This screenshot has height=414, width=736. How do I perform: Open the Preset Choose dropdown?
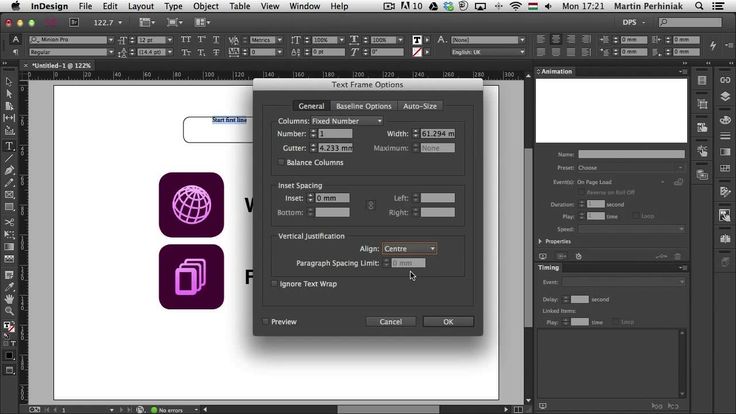pyautogui.click(x=631, y=168)
